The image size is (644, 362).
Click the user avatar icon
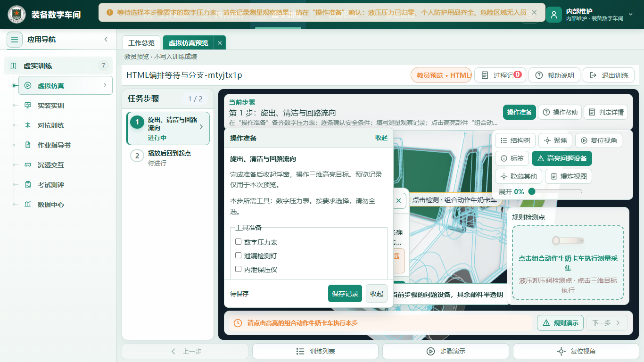click(554, 15)
